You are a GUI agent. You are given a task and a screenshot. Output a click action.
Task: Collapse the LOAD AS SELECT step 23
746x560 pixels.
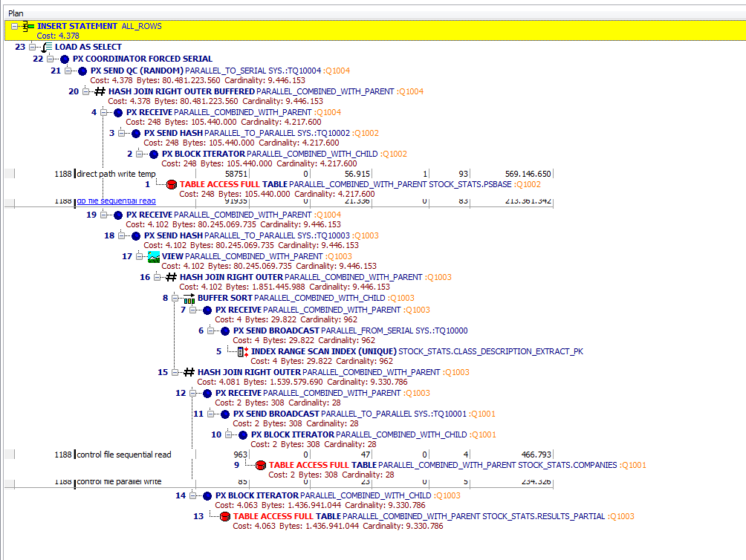coord(32,47)
